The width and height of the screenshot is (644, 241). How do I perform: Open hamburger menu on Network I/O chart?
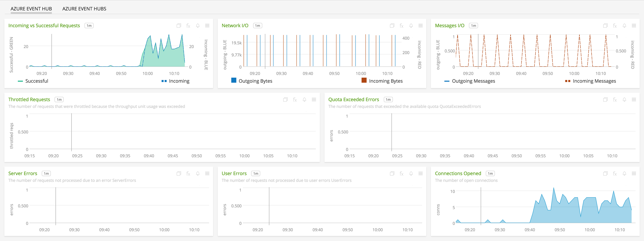[x=420, y=26]
